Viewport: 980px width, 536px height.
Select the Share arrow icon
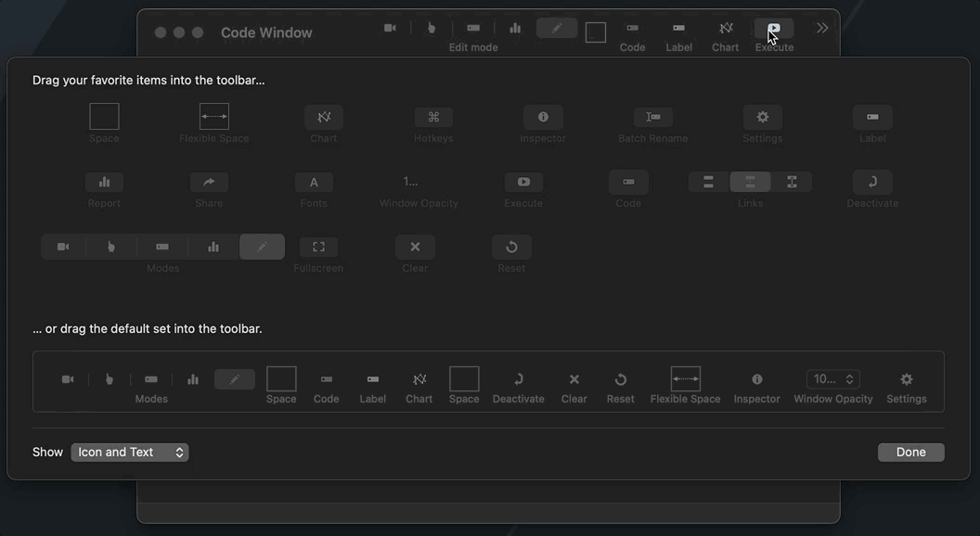[x=209, y=183]
